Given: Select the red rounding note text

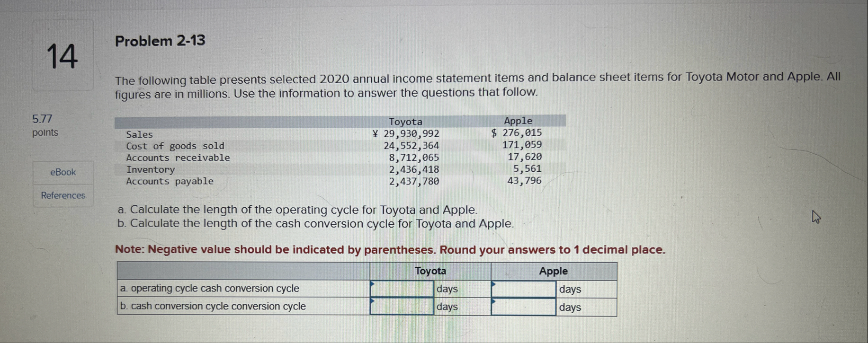Looking at the screenshot, I should click(390, 249).
